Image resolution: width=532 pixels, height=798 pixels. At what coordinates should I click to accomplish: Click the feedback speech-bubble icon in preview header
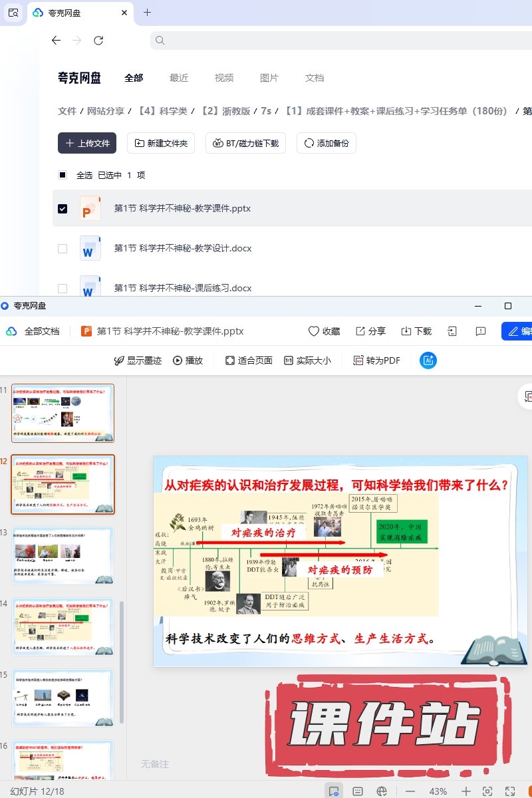tap(481, 331)
